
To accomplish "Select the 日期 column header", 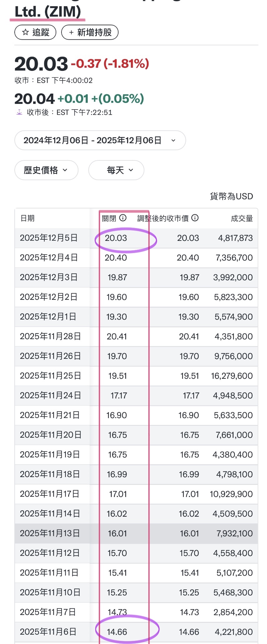I will tap(26, 218).
